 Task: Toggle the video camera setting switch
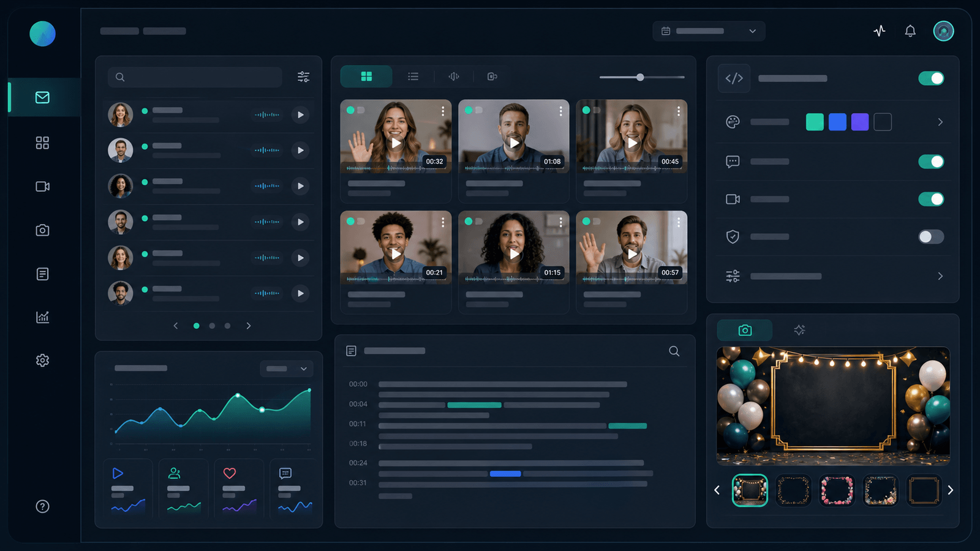(931, 199)
